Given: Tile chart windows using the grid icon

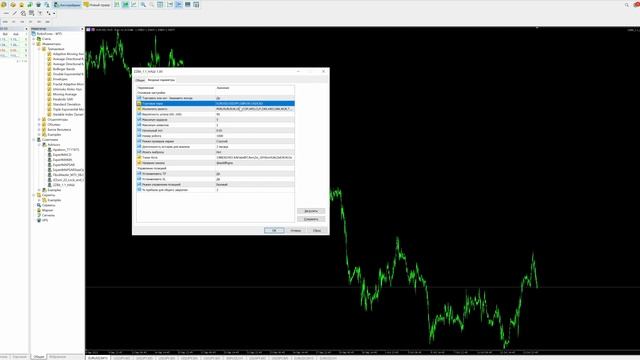Looking at the screenshot, I should tap(160, 4).
